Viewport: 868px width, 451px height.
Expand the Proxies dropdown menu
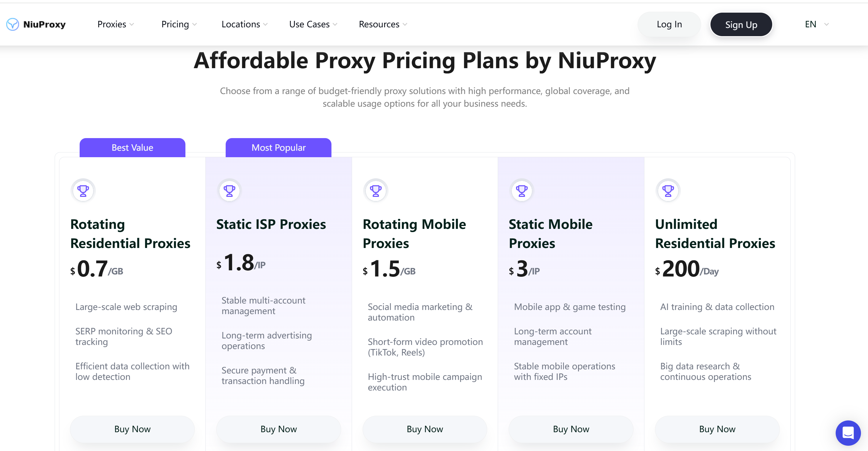[x=115, y=24]
